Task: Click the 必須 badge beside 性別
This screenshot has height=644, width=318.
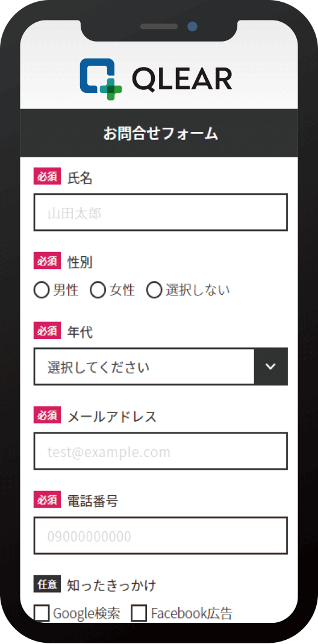Action: pyautogui.click(x=47, y=261)
